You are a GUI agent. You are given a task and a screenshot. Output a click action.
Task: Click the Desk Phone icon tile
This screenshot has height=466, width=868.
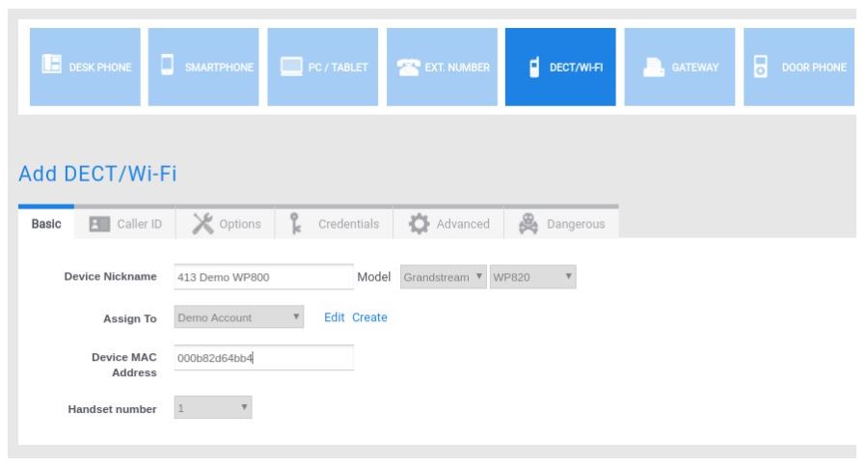pyautogui.click(x=46, y=67)
